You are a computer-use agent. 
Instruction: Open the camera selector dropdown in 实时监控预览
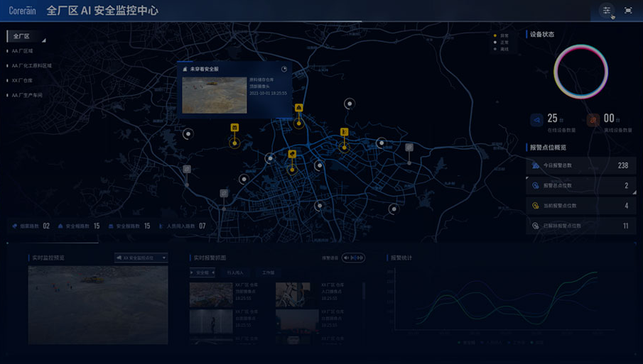coord(141,258)
